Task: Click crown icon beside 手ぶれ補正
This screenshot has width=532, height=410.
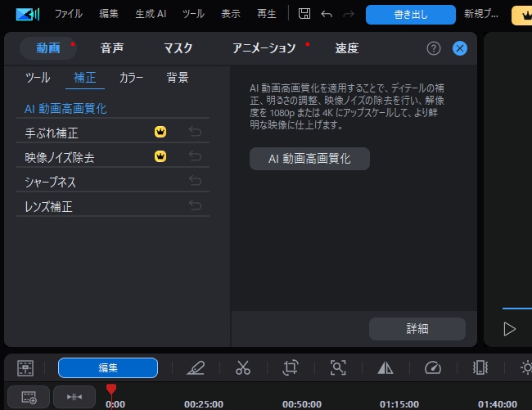Action: tap(160, 132)
